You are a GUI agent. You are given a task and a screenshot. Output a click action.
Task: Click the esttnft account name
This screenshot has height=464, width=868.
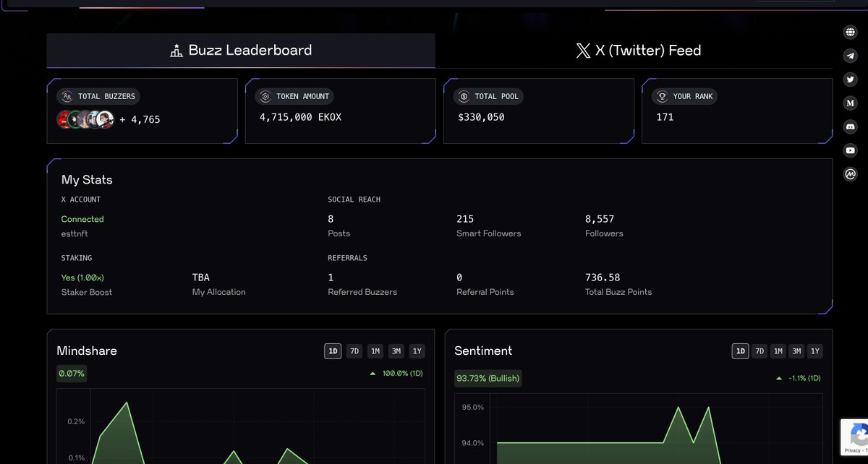[x=75, y=233]
